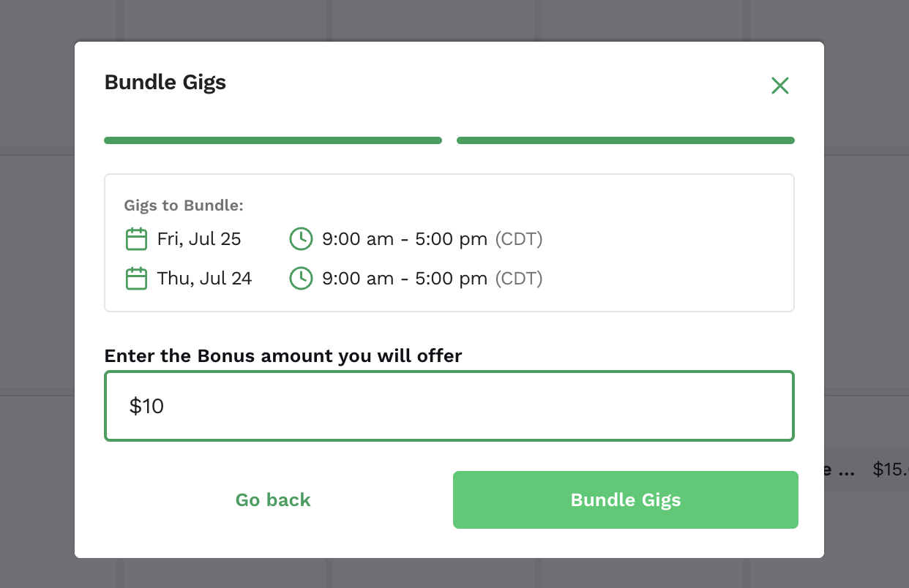Click the Enter the Bonus amount label

click(283, 356)
